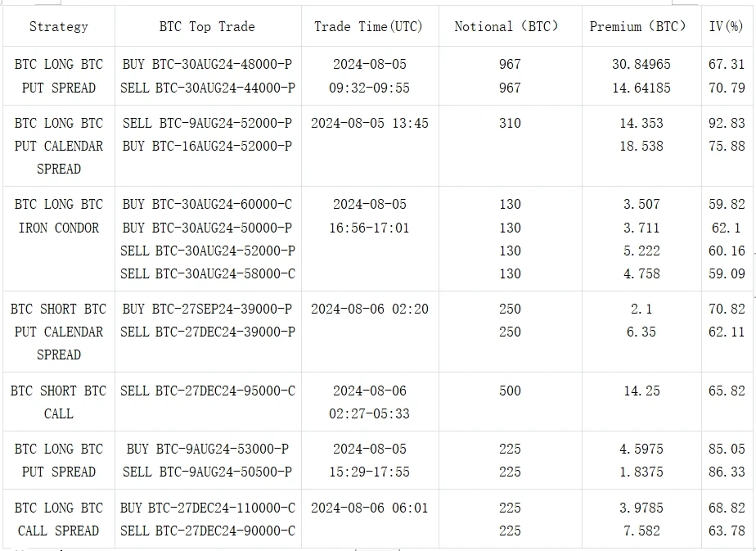Select the IV value 86.33

pos(727,472)
